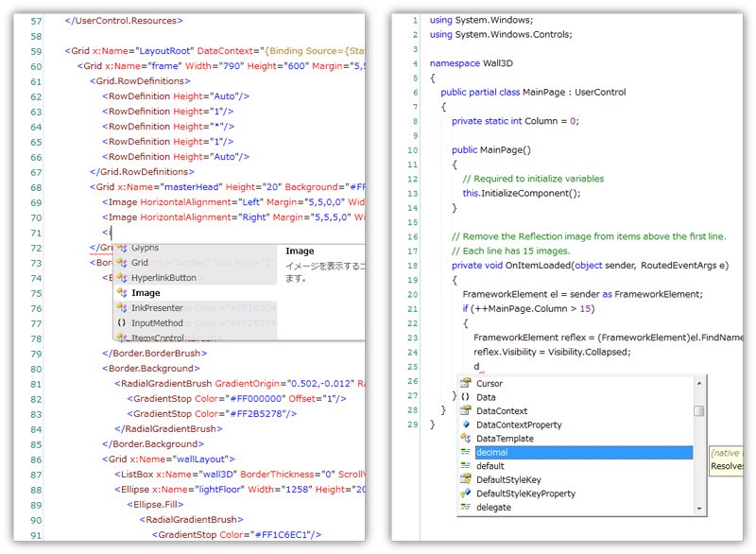
Task: Choose Grid from the XAML completion list
Action: (x=139, y=263)
